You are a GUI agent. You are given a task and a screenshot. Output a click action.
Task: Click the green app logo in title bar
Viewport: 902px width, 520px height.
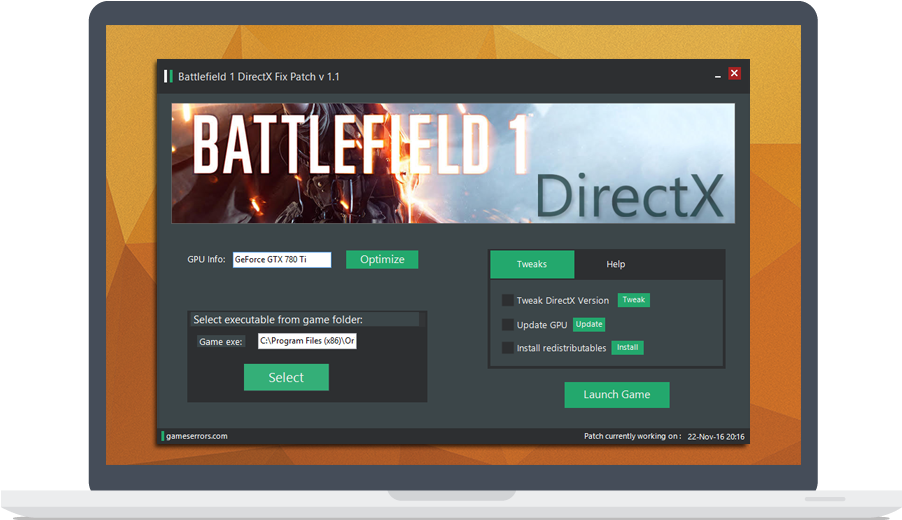tap(168, 76)
